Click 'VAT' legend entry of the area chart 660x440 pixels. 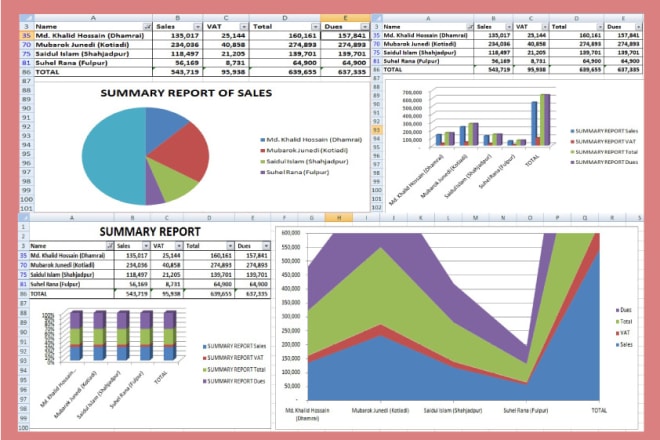[623, 333]
